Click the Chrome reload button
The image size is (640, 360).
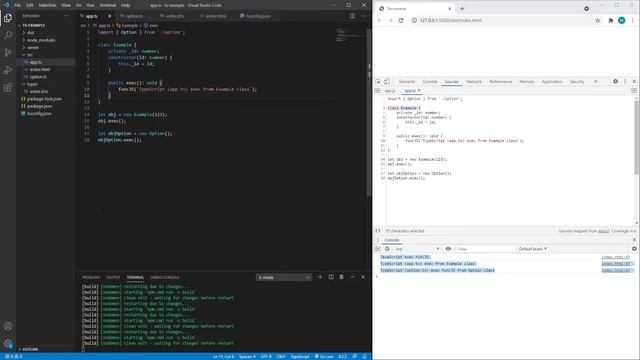pyautogui.click(x=401, y=20)
